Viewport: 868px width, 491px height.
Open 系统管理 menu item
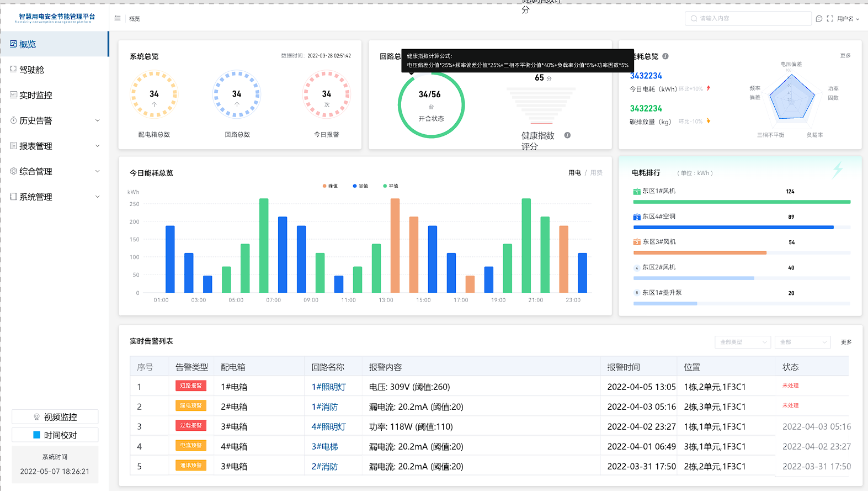(54, 197)
